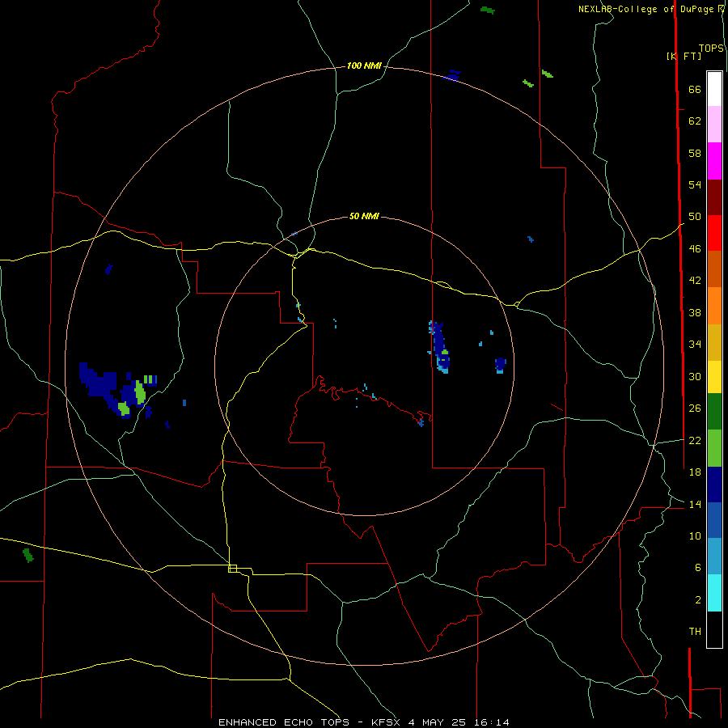Click the dark orange legend swatch near 42
728x728 pixels.
714,269
